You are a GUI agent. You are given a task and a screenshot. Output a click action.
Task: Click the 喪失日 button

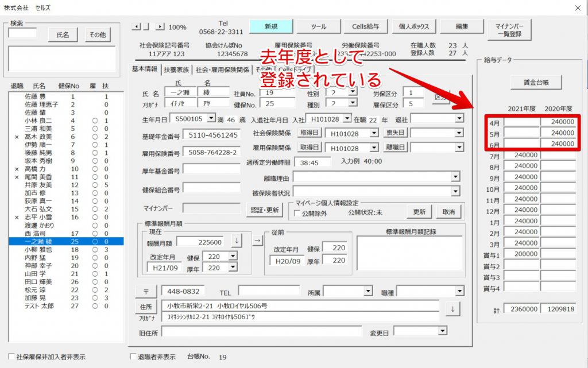pos(395,133)
